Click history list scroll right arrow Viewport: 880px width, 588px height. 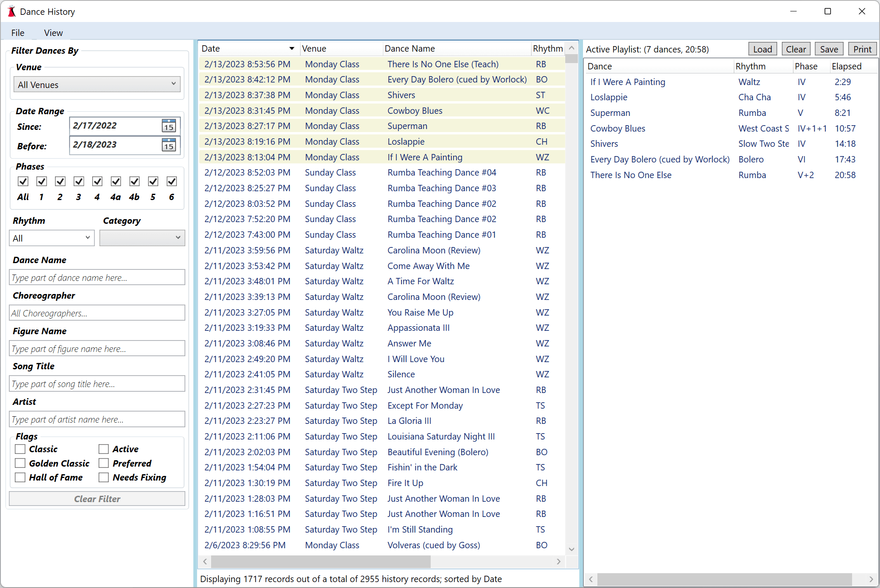(558, 561)
